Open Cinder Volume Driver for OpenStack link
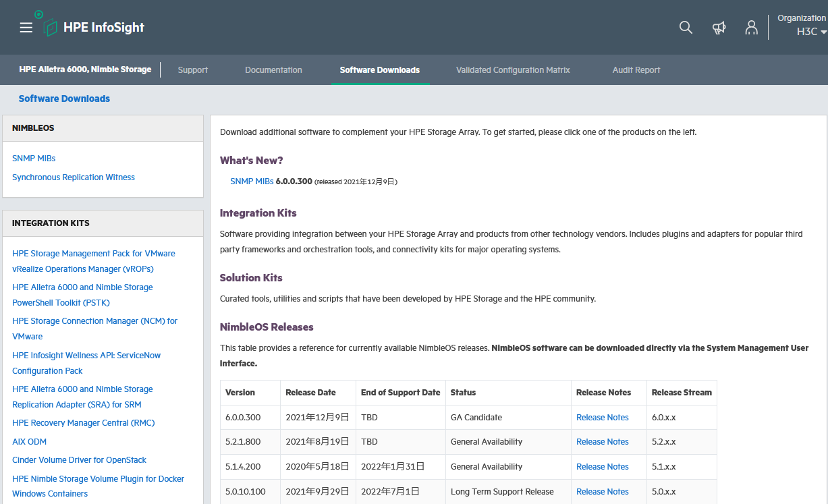 point(79,460)
